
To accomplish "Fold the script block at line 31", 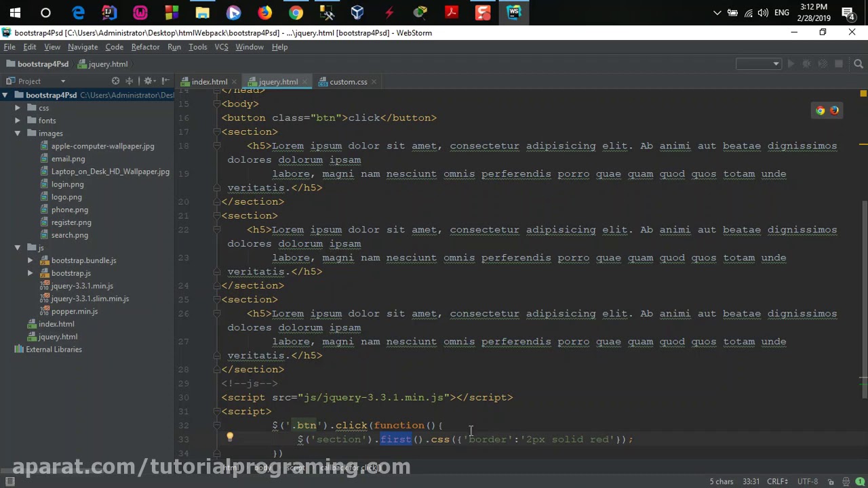I will tap(216, 411).
